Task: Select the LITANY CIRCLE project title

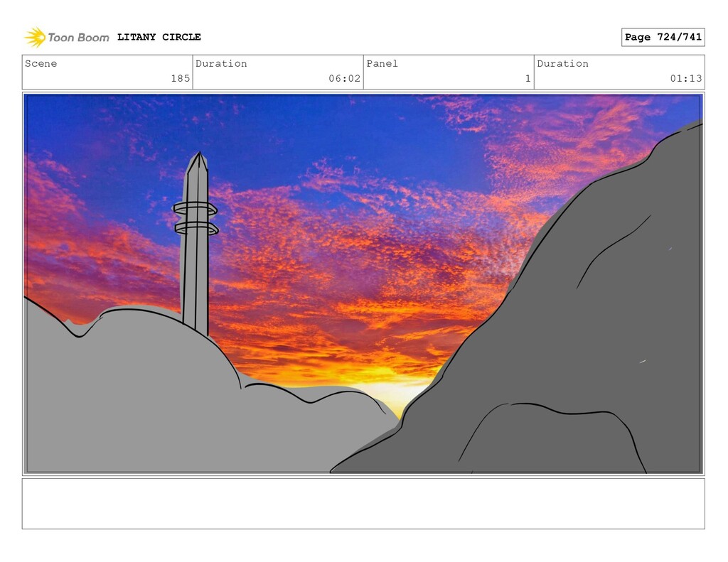Action: [159, 37]
